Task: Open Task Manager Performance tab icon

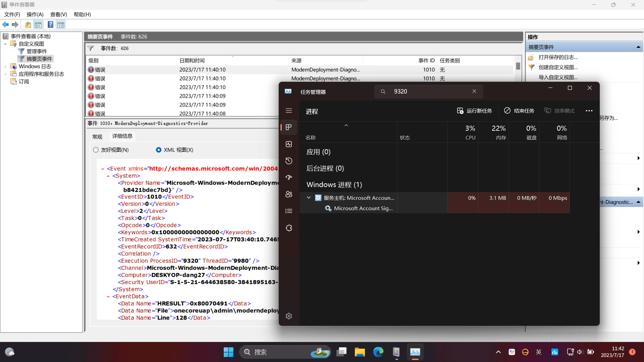Action: (x=289, y=144)
